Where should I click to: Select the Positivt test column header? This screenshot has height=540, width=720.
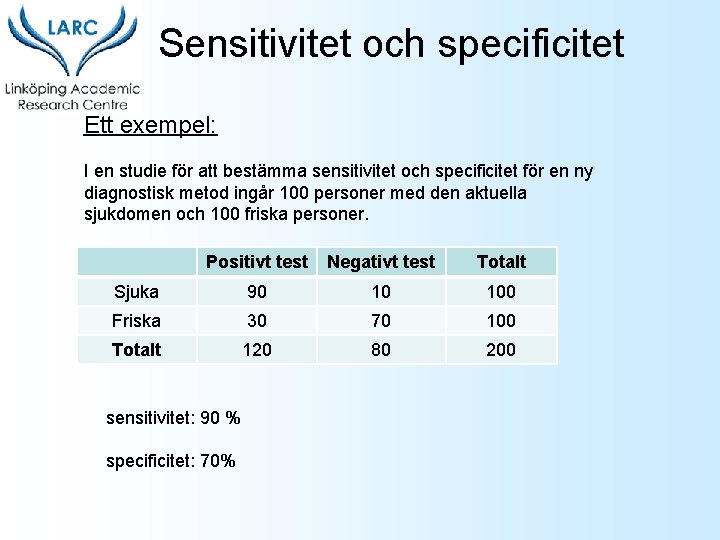pos(257,262)
